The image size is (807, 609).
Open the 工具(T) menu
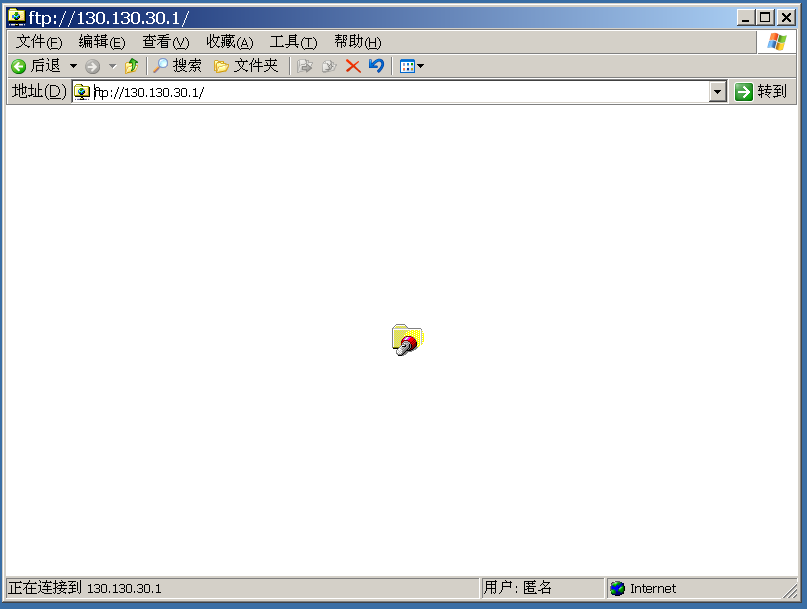point(293,42)
